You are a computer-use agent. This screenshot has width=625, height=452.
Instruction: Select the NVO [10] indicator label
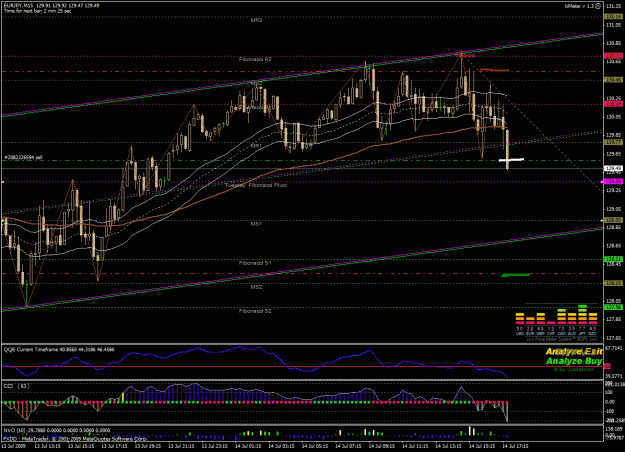coord(57,430)
